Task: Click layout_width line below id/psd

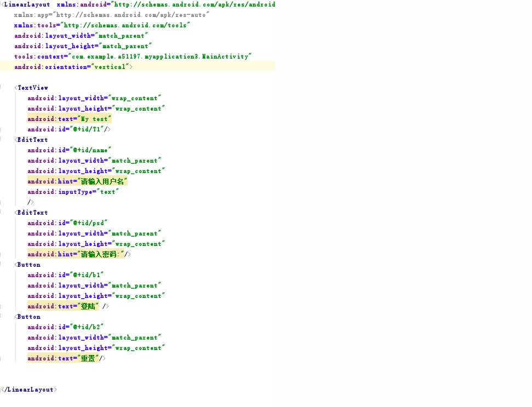Action: (x=94, y=234)
